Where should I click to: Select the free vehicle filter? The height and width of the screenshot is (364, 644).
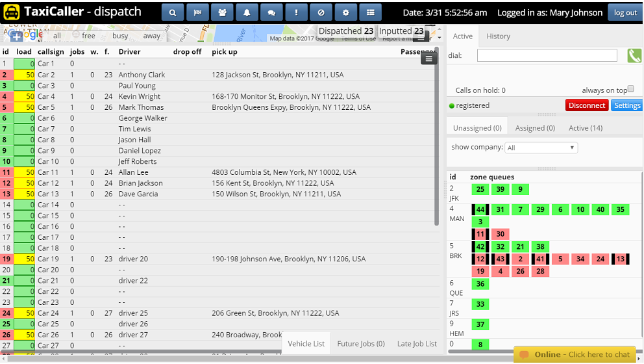(88, 36)
